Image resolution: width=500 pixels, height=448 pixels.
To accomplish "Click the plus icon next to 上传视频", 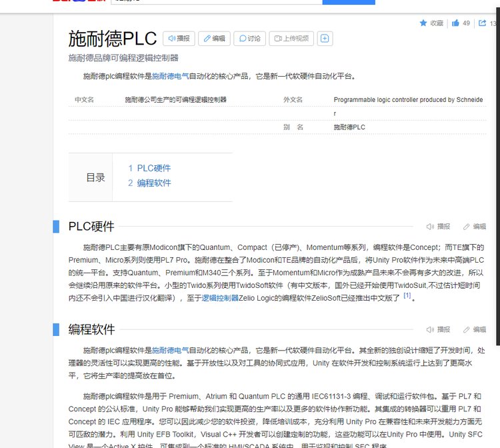I will click(x=325, y=39).
